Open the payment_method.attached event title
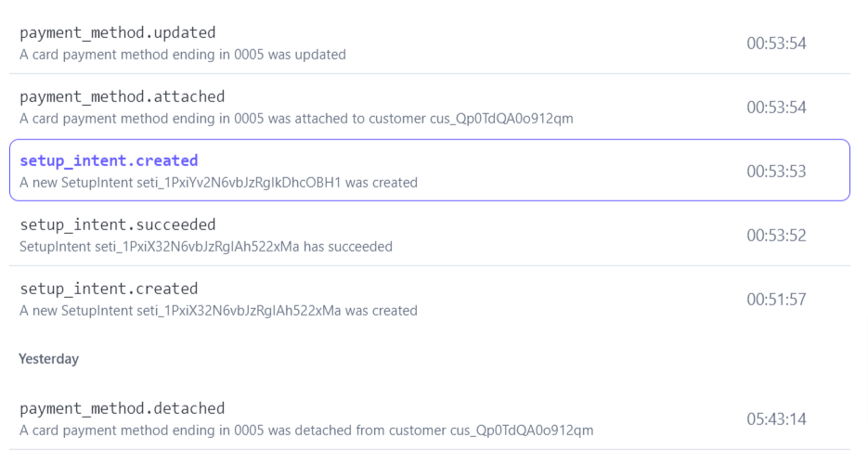This screenshot has height=451, width=868. point(122,97)
